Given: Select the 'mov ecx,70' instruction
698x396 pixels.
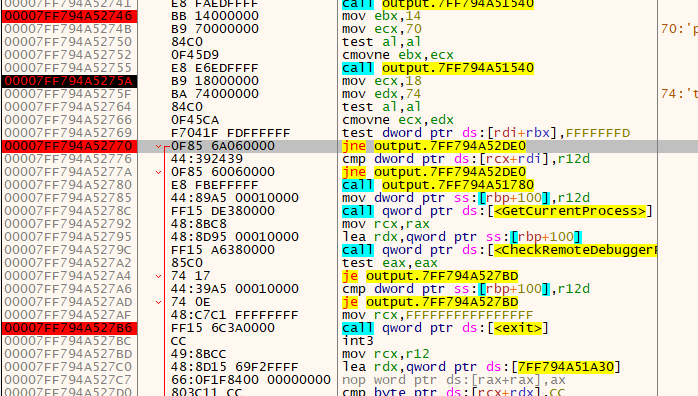Looking at the screenshot, I should point(381,29).
